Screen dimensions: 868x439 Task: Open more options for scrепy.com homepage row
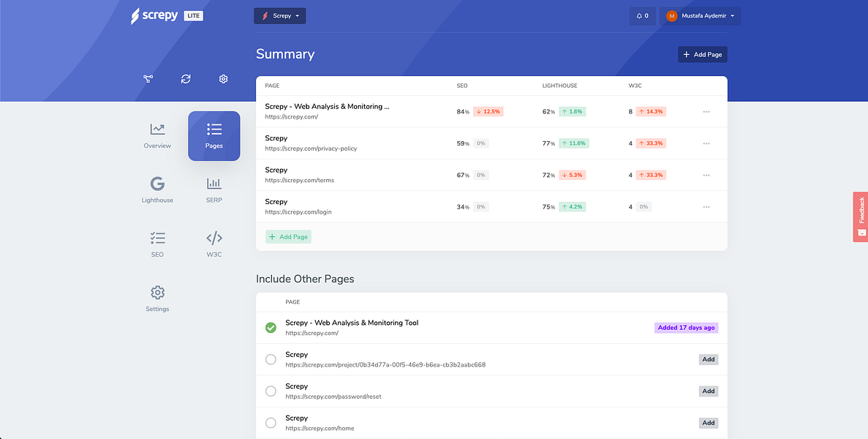click(706, 112)
